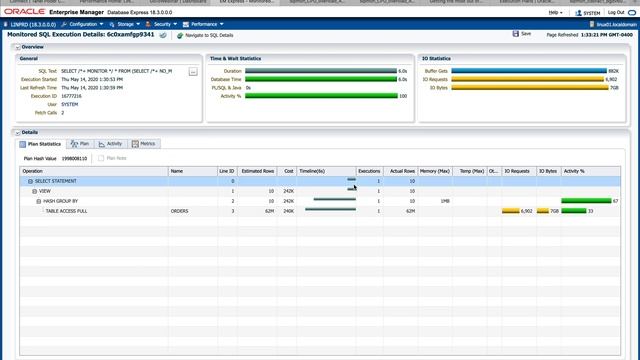This screenshot has height=360, width=640.
Task: Collapse the VIEW node
Action: 34,191
